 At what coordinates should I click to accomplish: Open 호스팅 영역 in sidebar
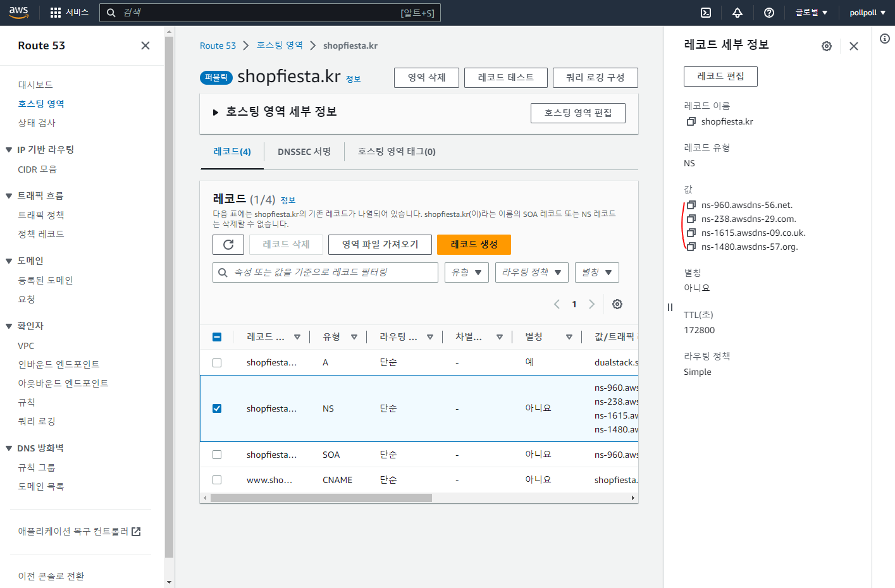41,104
